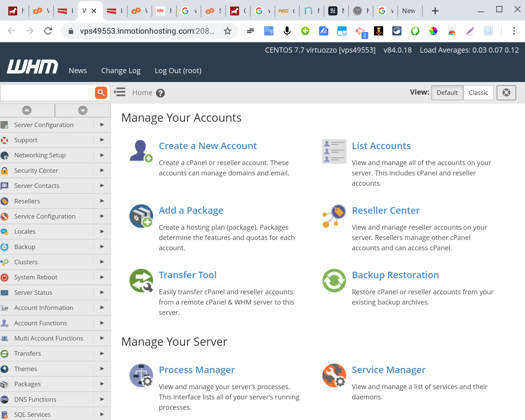Click the System Reboot power icon in sidebar
Screen dimensions: 525x420
tap(4, 277)
